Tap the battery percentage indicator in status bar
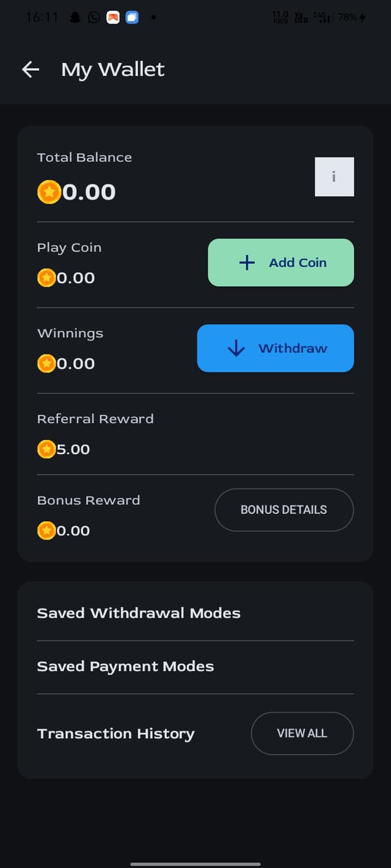This screenshot has width=391, height=868. coord(348,17)
